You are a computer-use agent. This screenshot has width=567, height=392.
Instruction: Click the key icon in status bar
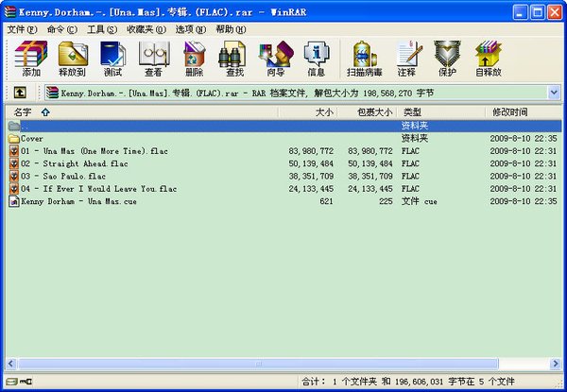pos(26,382)
